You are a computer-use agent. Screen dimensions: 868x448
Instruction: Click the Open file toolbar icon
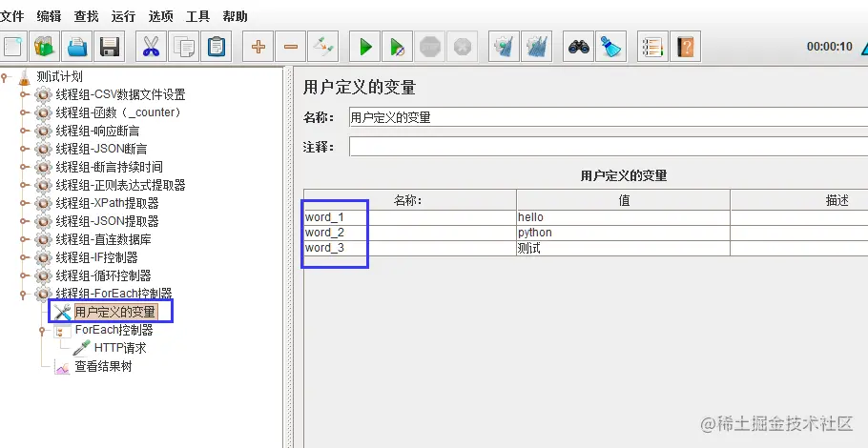coord(77,47)
